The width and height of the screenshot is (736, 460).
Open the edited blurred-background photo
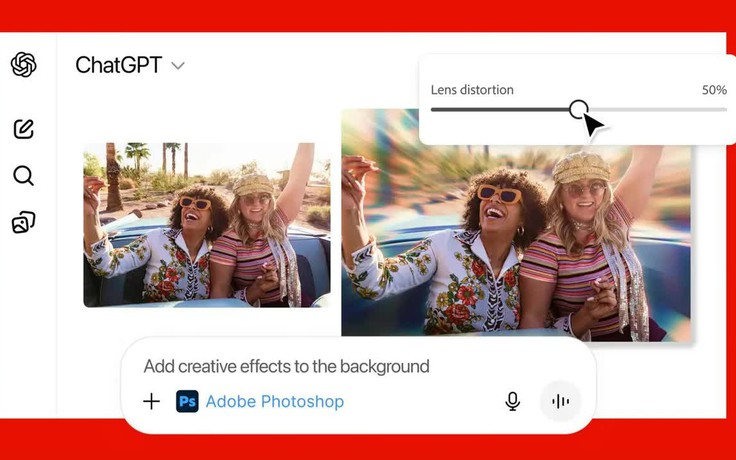point(516,224)
